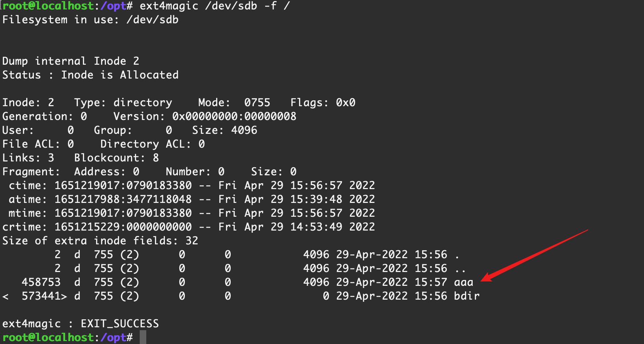Click the deleted inode number 573441
Image resolution: width=644 pixels, height=344 pixels.
41,296
